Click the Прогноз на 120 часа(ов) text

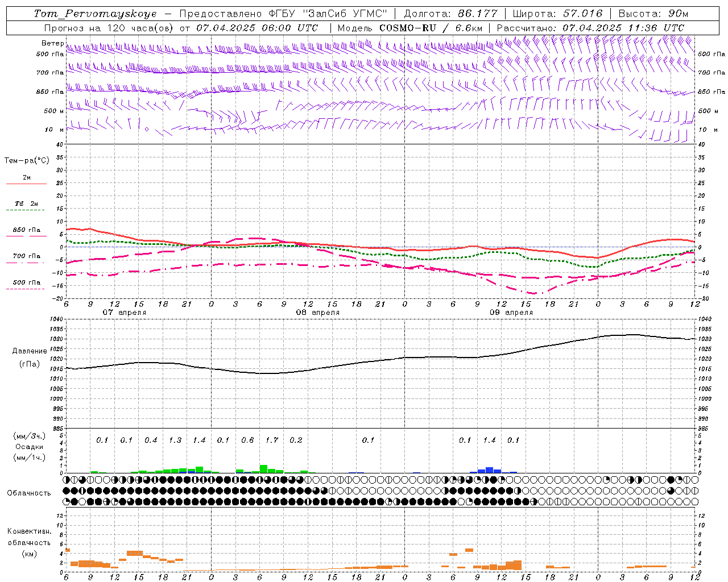(x=109, y=28)
